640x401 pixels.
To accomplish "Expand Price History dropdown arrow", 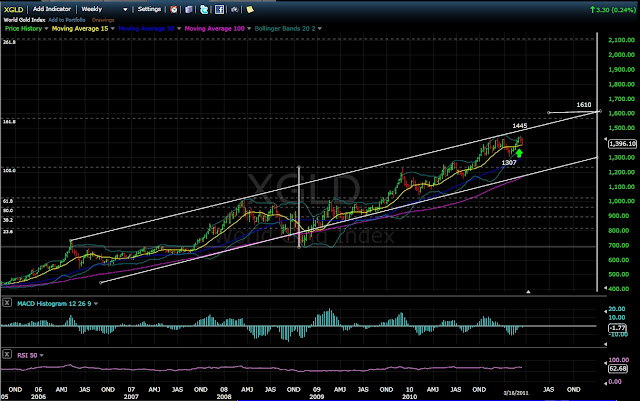I will [46, 29].
